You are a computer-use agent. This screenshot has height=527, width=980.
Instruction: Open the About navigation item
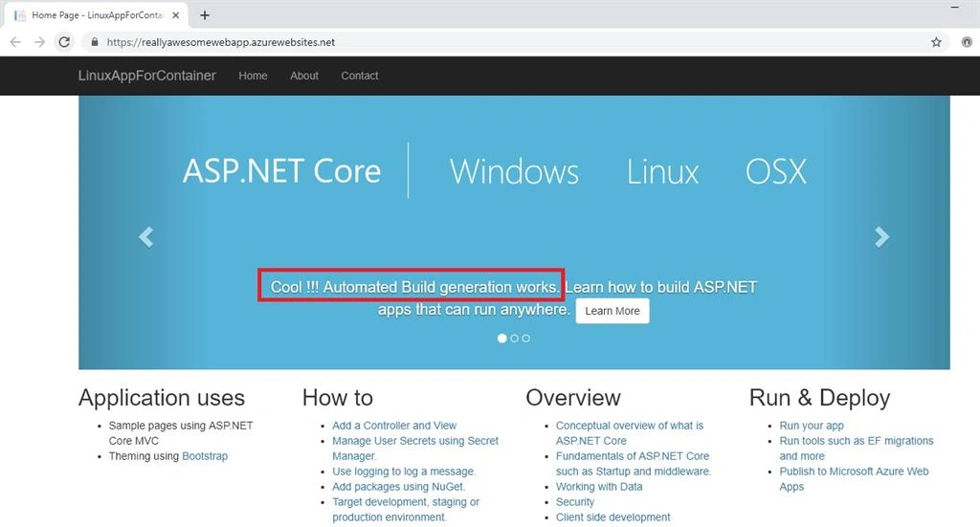[x=304, y=76]
